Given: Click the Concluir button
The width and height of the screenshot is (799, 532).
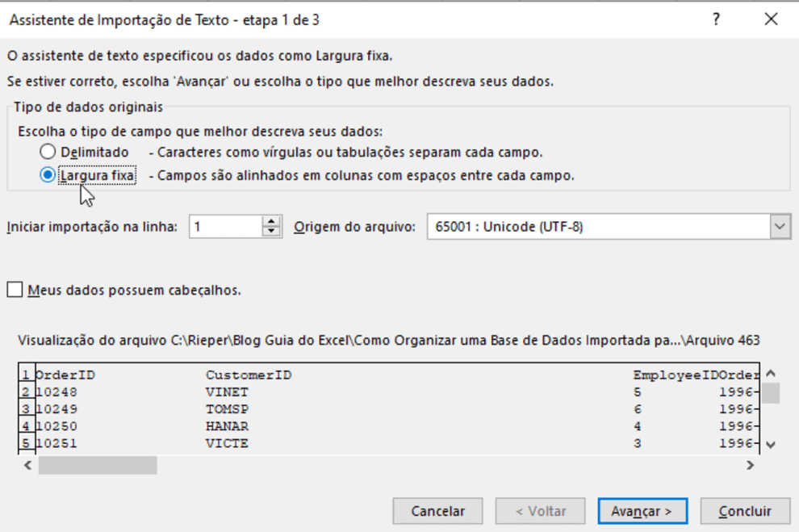Looking at the screenshot, I should click(744, 511).
